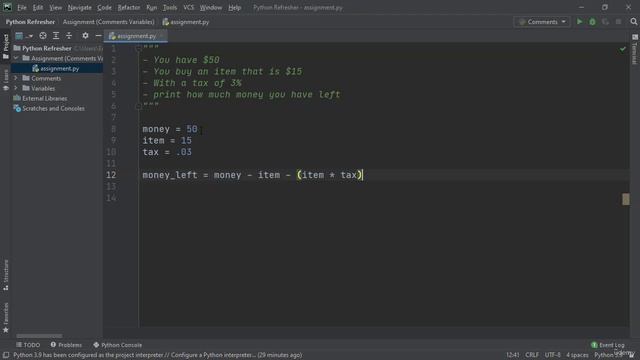Open the Window menu
640x360 pixels.
point(211,7)
